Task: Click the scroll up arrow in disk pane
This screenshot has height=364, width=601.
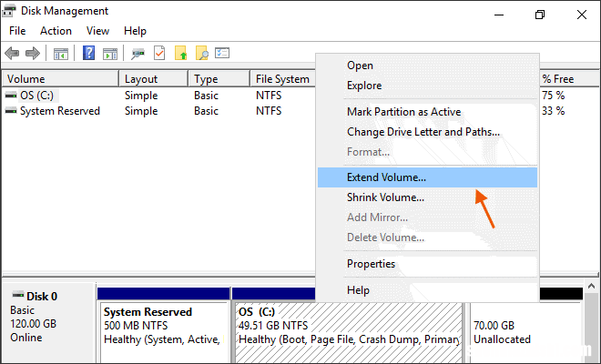Action: point(591,287)
